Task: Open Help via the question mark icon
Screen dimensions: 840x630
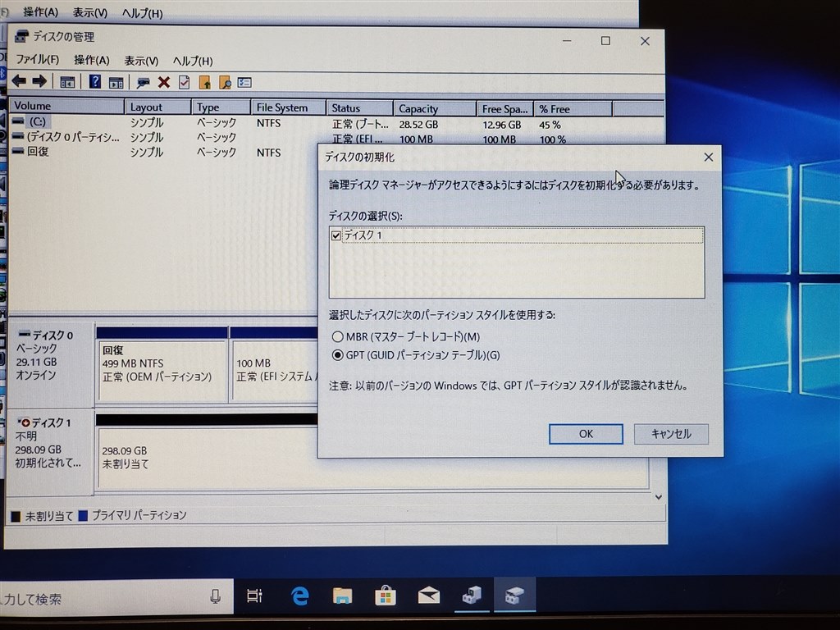Action: 95,81
